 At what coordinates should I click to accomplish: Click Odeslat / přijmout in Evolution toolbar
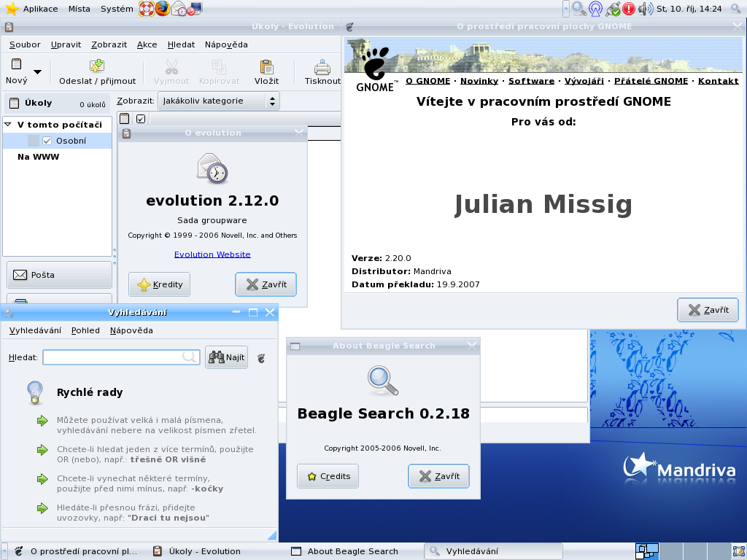97,72
